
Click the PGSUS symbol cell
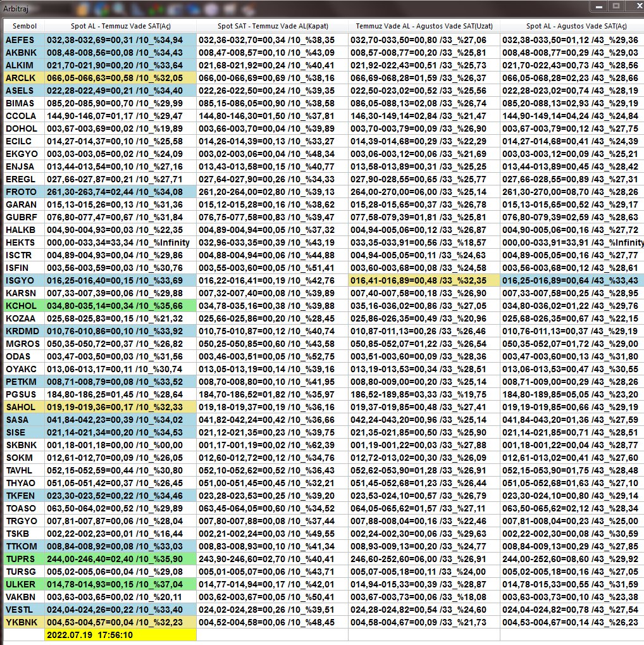click(x=24, y=394)
